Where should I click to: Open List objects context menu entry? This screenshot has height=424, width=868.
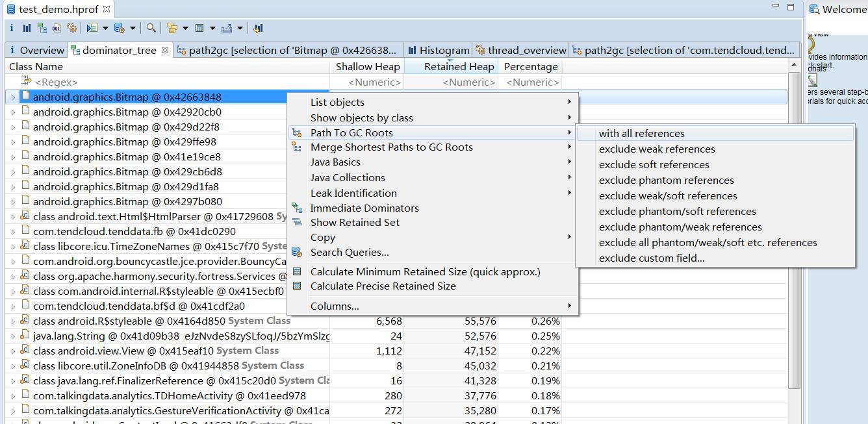(x=433, y=102)
